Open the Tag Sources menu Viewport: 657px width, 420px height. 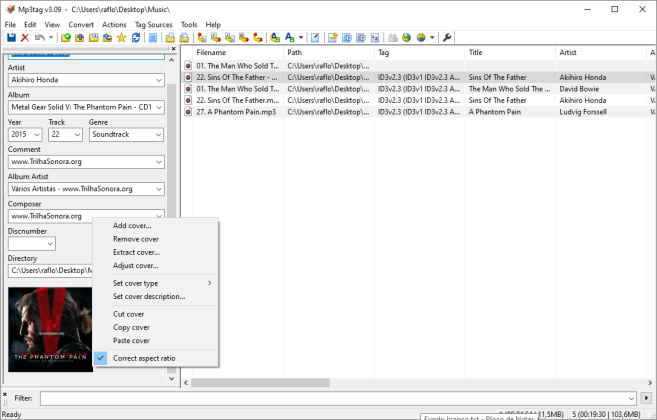click(153, 25)
